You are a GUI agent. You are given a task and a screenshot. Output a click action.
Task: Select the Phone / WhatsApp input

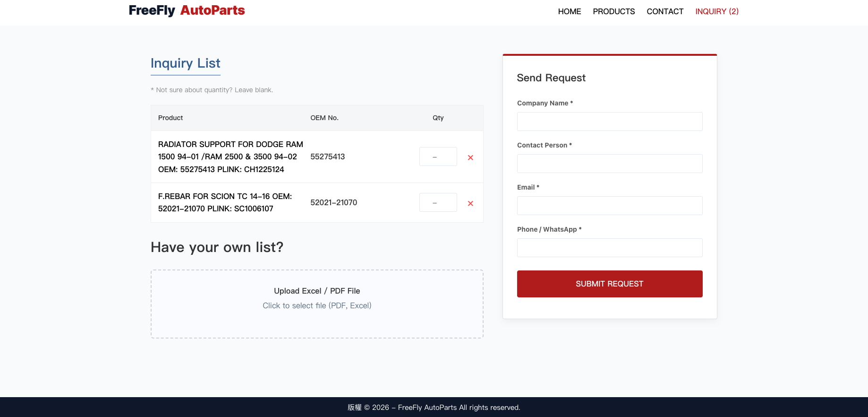click(609, 248)
